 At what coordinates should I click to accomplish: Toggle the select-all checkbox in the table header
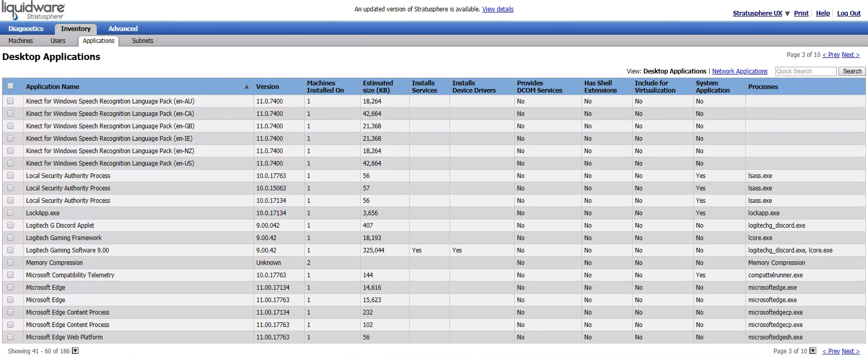[x=10, y=86]
